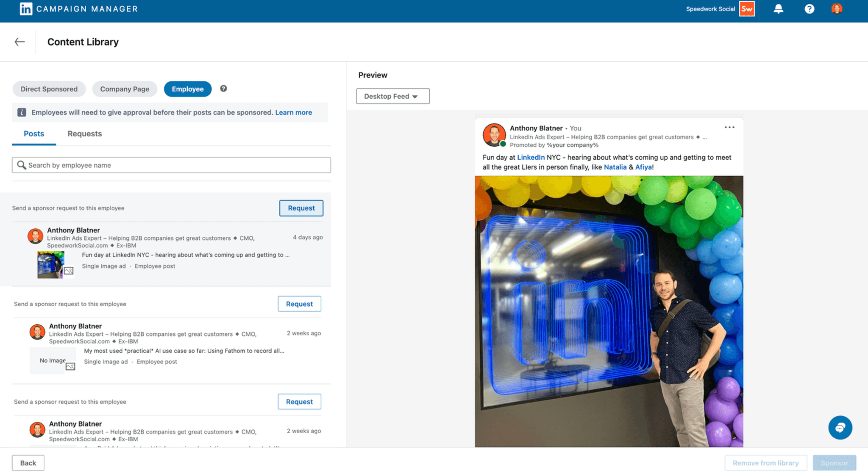Open the Natalia mention link
Image resolution: width=868 pixels, height=476 pixels.
pos(615,167)
